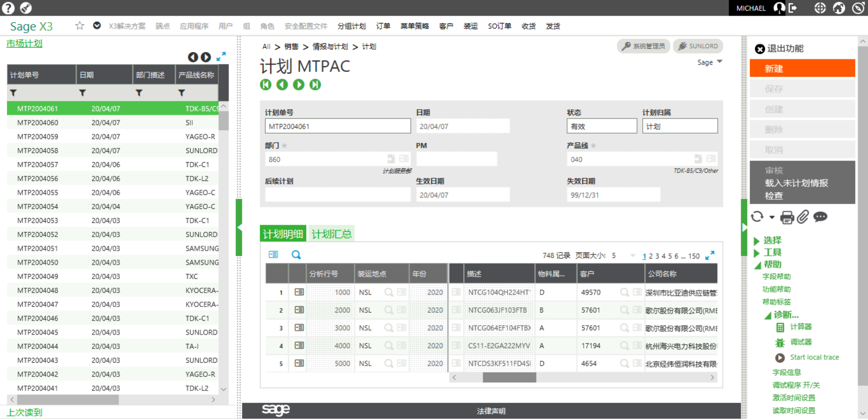Expand the 选择 section
The height and width of the screenshot is (420, 868).
click(756, 241)
